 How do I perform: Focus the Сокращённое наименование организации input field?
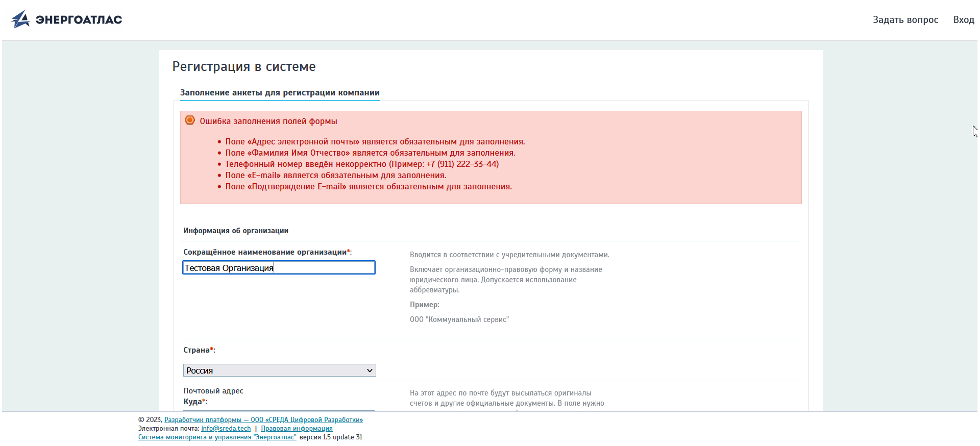click(x=279, y=268)
